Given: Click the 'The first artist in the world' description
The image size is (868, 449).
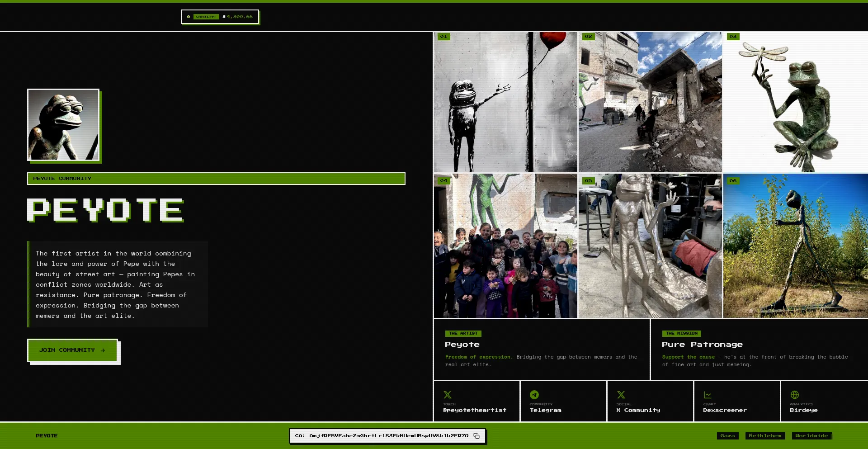Looking at the screenshot, I should 118,284.
